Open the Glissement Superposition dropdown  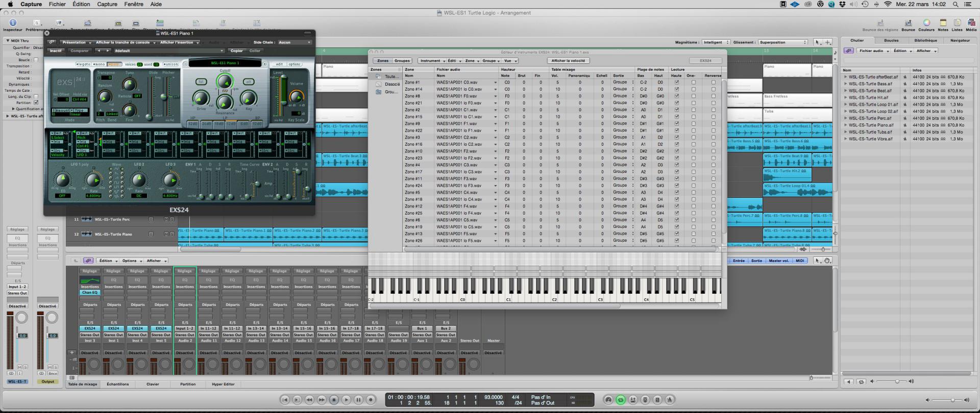(782, 42)
